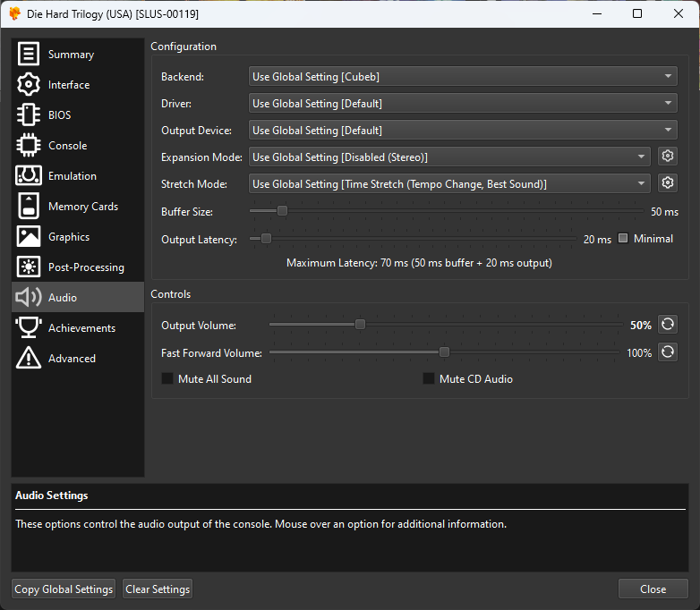Screen dimensions: 700x610
Task: Open the Driver dropdown
Action: coord(463,103)
